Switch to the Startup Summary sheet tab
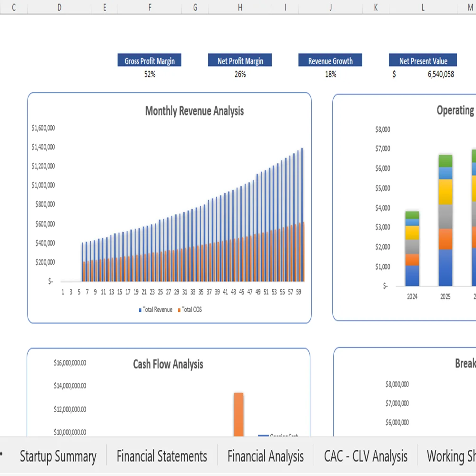 (58, 456)
